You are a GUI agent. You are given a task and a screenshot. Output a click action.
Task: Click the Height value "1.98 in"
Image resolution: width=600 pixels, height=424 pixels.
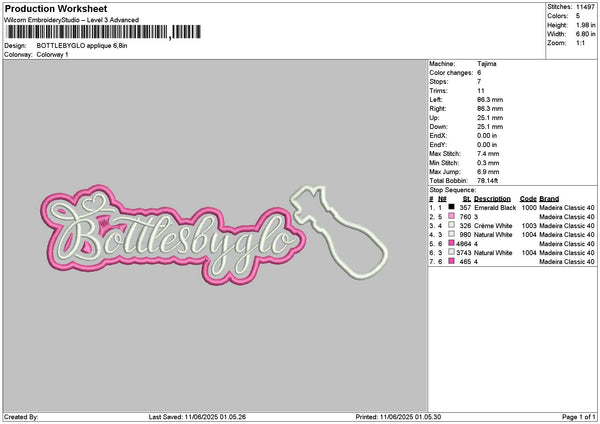pos(585,25)
